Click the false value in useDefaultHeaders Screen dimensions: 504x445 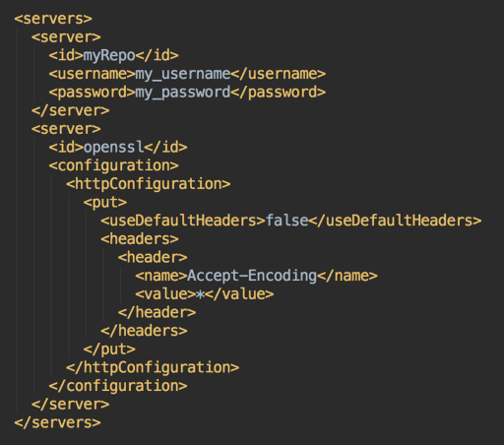[x=286, y=221]
